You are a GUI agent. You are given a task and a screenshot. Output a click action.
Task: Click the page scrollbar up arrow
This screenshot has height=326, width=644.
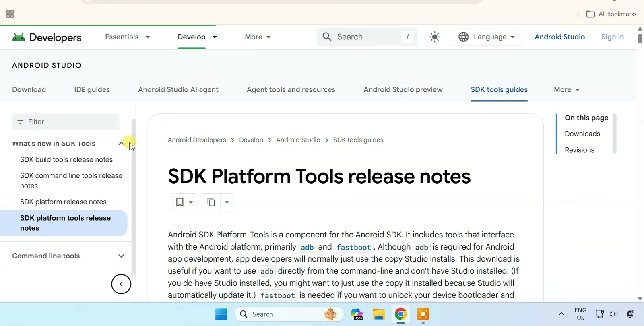[640, 29]
